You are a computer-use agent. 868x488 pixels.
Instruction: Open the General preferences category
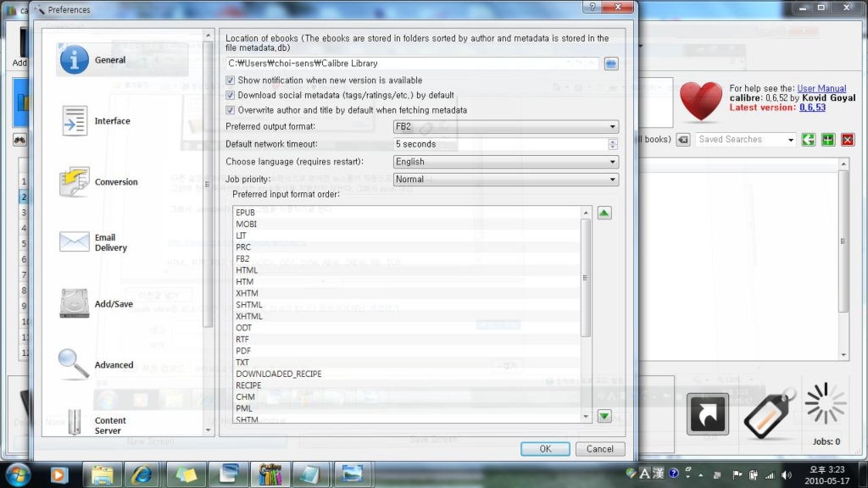coord(122,60)
